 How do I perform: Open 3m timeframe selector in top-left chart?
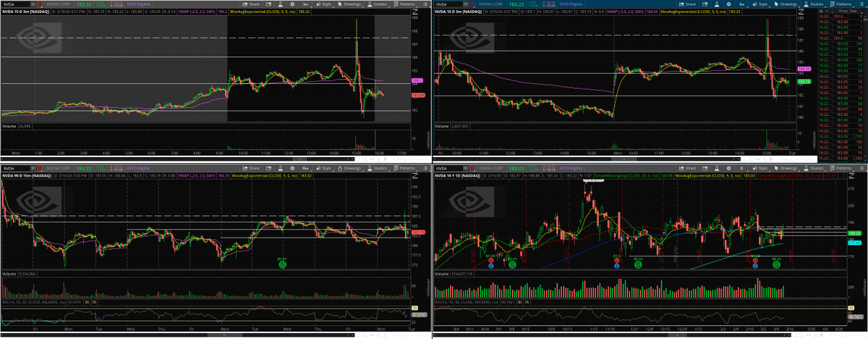[x=305, y=4]
